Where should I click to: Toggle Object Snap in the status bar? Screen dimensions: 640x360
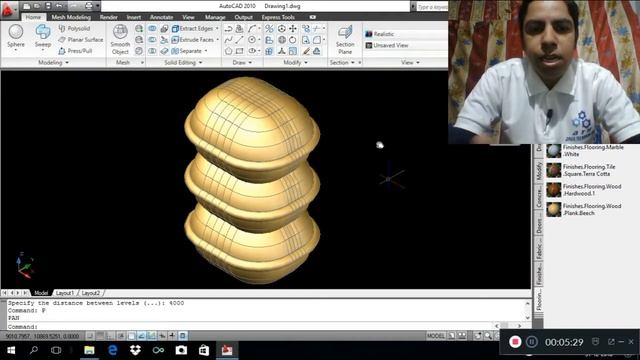pyautogui.click(x=131, y=336)
